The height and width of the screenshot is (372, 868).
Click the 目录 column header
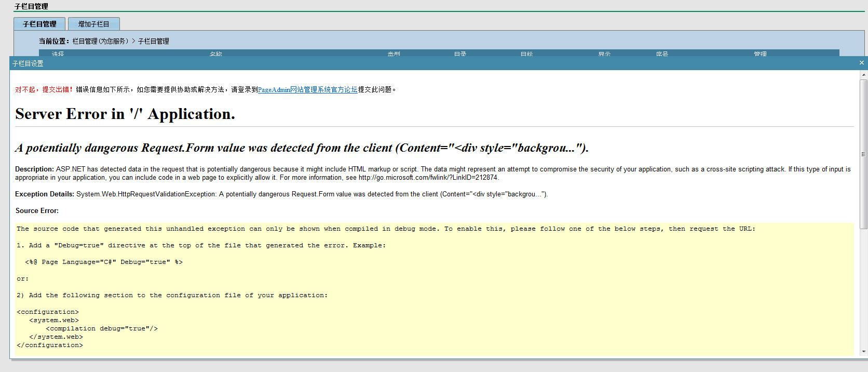[x=460, y=54]
